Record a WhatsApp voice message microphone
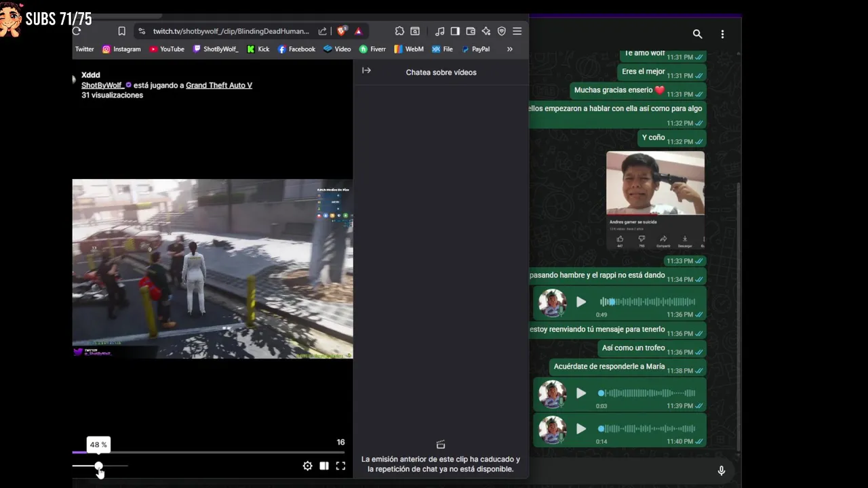The width and height of the screenshot is (868, 488). pos(722,471)
